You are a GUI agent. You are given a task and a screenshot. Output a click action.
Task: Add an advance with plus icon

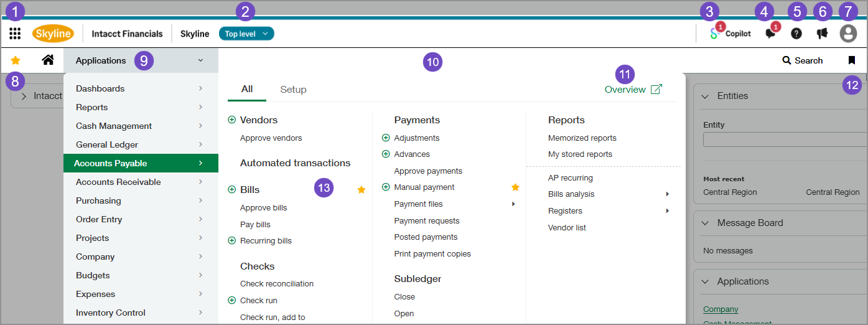(x=386, y=154)
